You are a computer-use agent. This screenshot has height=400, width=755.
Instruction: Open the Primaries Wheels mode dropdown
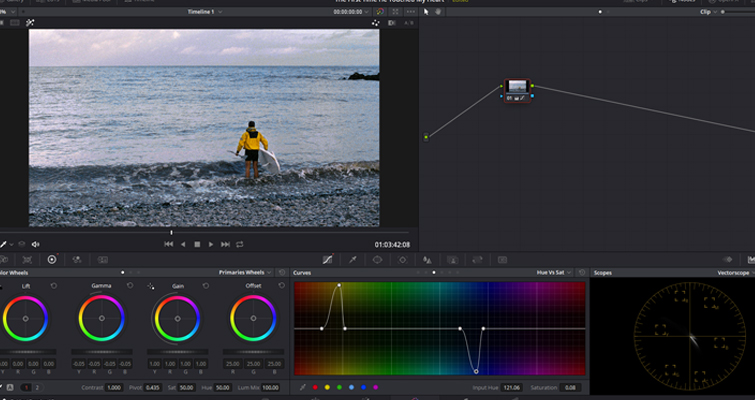point(245,272)
